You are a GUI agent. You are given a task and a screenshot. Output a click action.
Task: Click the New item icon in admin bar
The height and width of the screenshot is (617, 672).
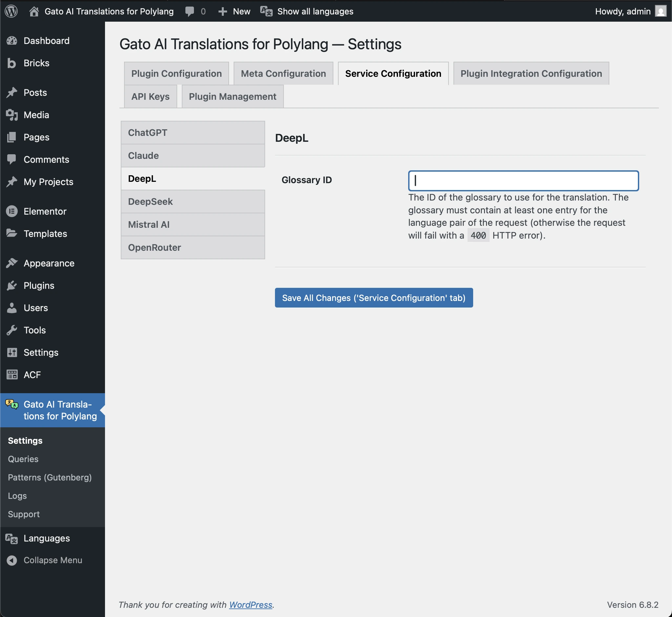pos(222,11)
